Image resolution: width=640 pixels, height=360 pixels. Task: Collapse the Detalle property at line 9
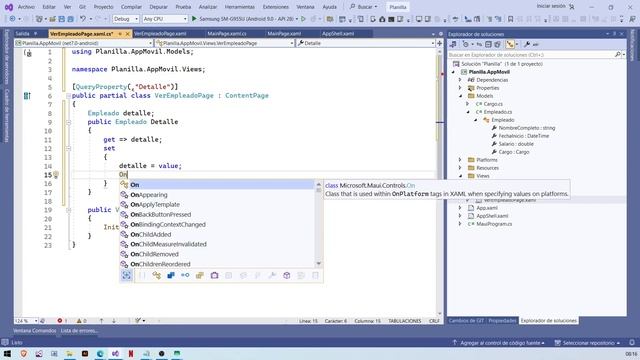(69, 122)
